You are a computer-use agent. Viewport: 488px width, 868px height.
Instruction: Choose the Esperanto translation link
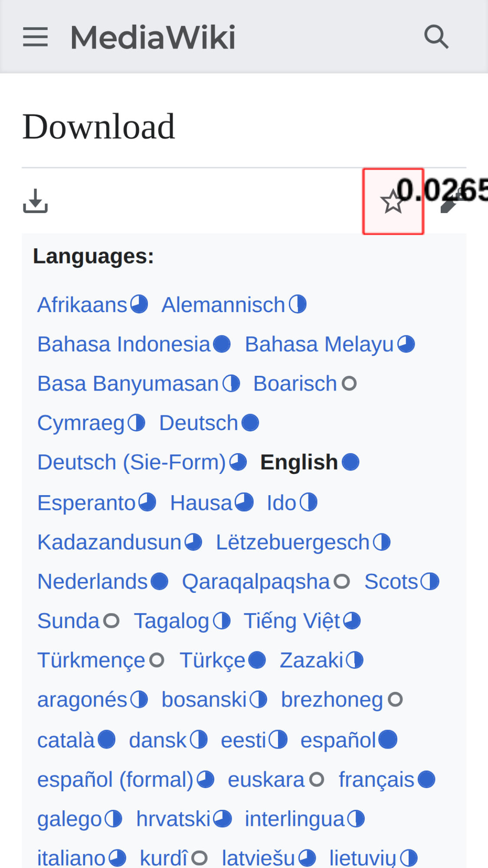pyautogui.click(x=86, y=503)
